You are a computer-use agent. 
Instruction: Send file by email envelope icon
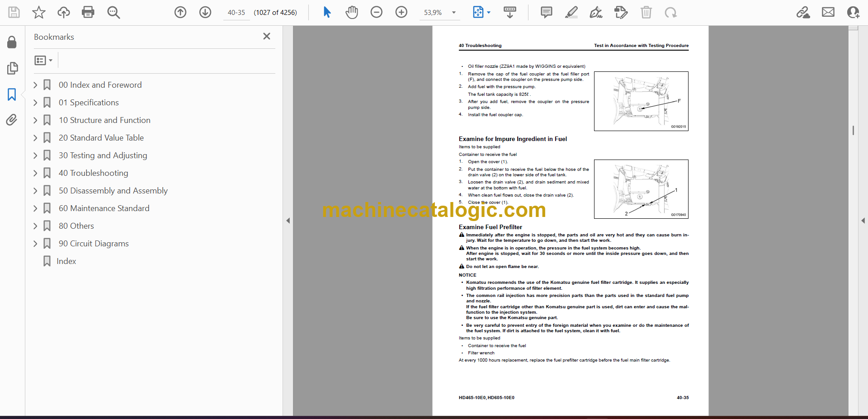(828, 12)
